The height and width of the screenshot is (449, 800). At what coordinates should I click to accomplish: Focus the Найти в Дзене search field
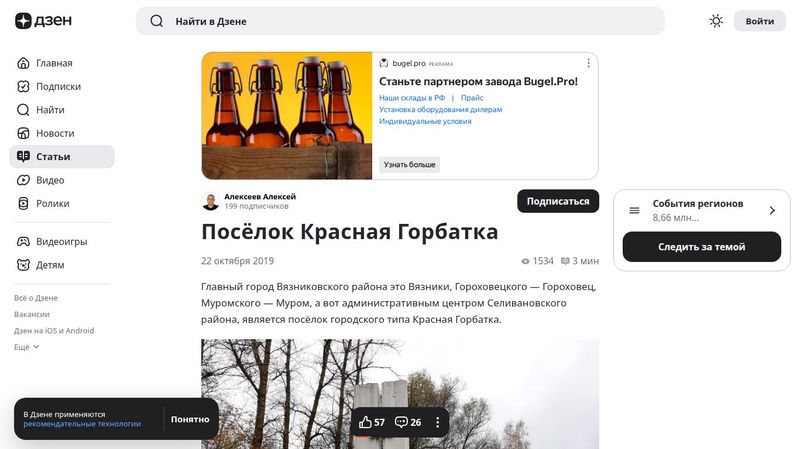tap(400, 21)
